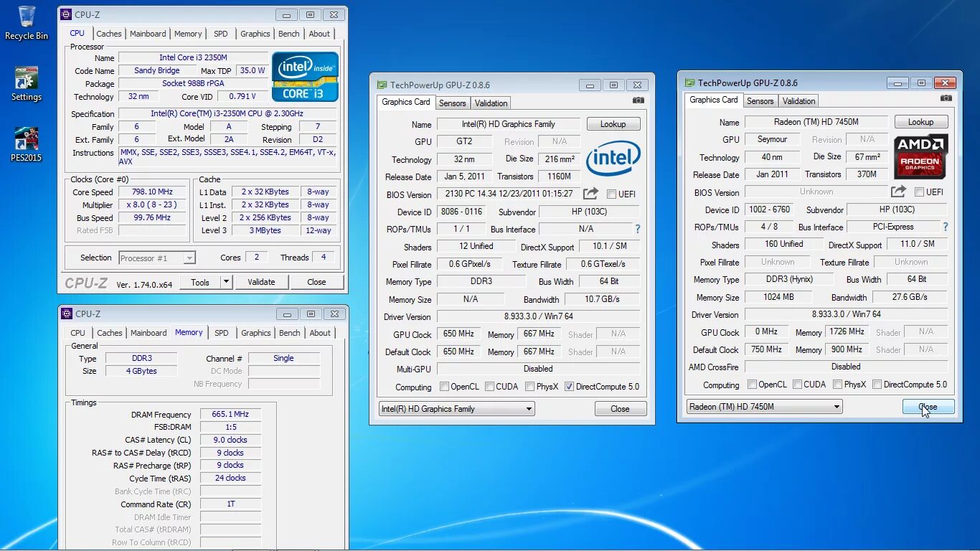Image resolution: width=980 pixels, height=551 pixels.
Task: Open Validation tab in Radeon GPU-Z
Action: click(799, 101)
